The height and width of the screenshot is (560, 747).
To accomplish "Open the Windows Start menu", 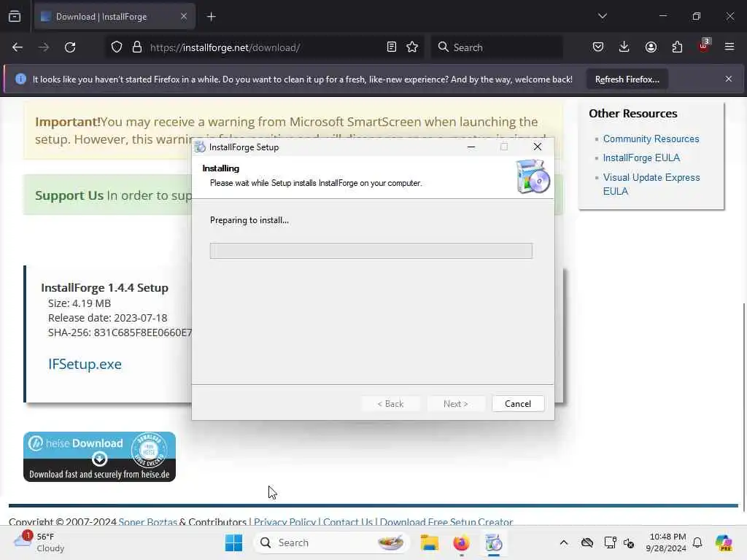I will (233, 542).
